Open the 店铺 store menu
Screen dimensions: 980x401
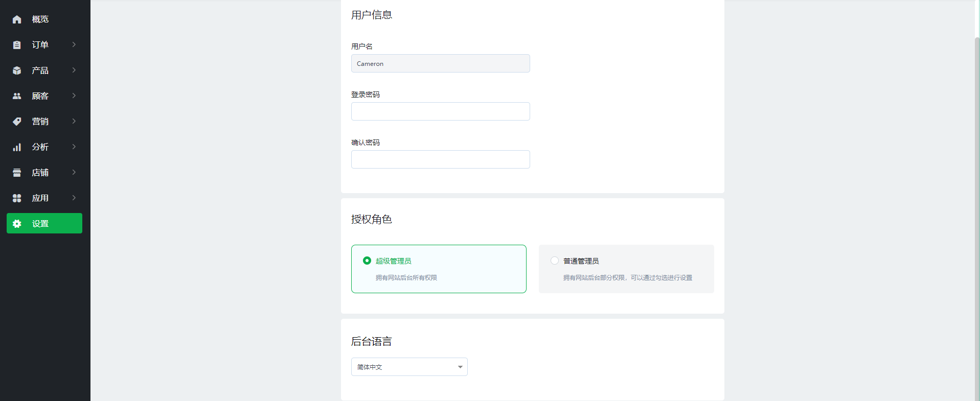click(44, 173)
